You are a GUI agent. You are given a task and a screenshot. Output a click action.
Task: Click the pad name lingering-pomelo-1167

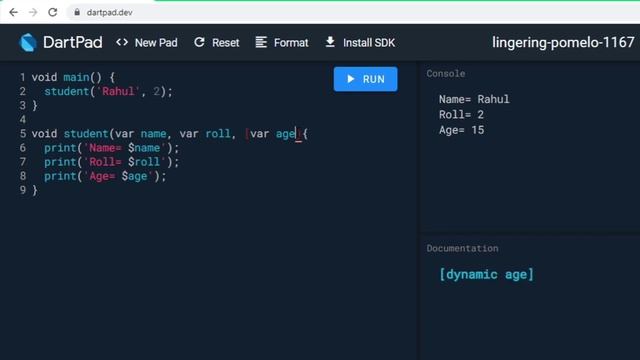563,42
